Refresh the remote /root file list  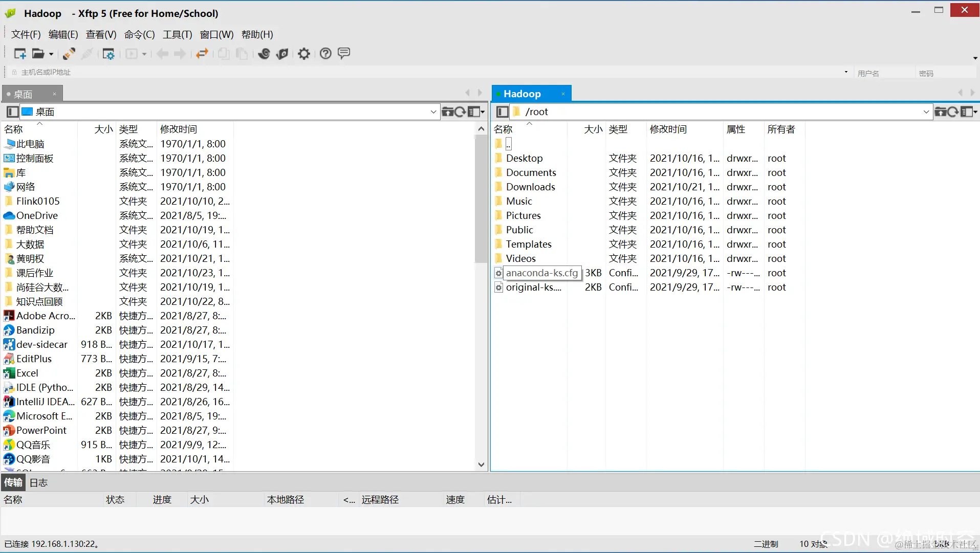(953, 112)
